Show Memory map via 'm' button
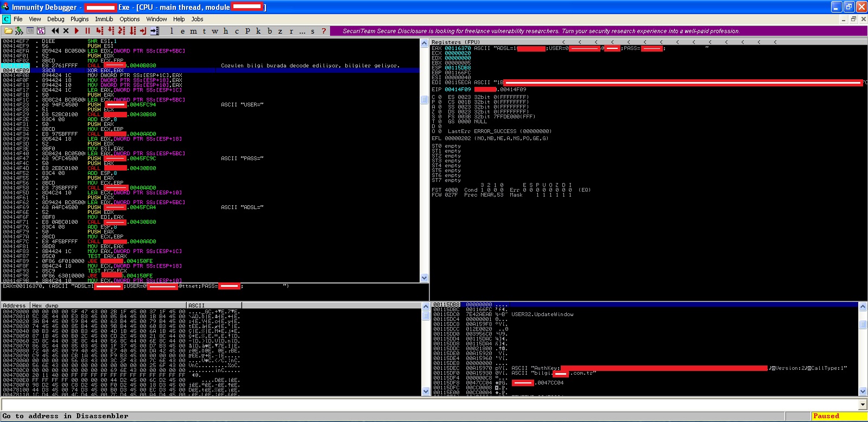Viewport: 868px width, 422px height. pyautogui.click(x=193, y=31)
